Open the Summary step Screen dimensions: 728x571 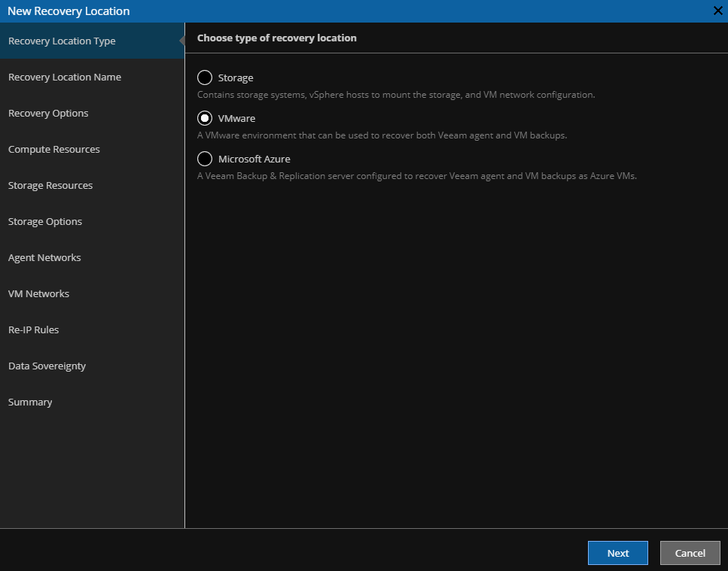(93, 402)
